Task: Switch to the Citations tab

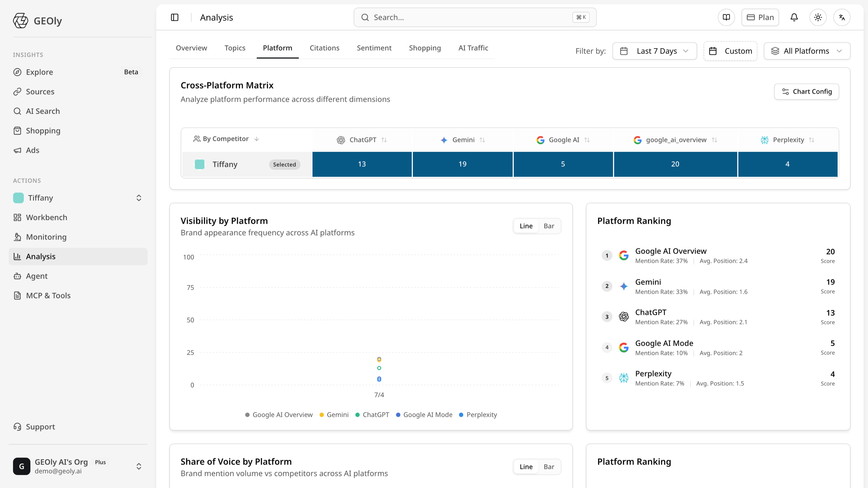Action: click(324, 48)
